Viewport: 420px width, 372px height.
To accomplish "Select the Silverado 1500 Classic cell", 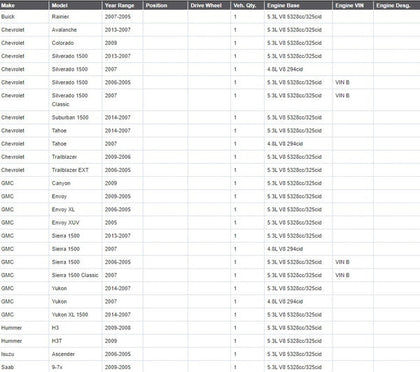I will [x=75, y=100].
